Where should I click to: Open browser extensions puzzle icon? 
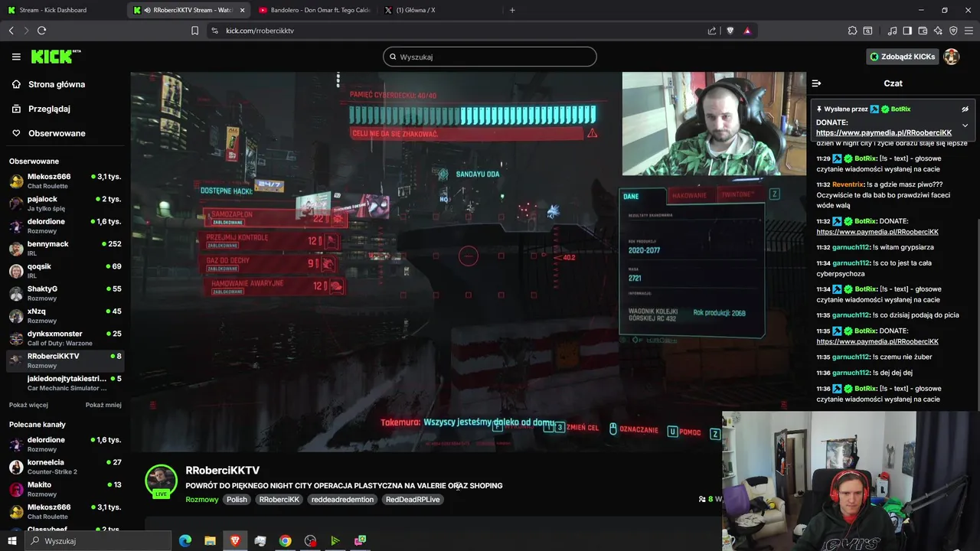[x=852, y=31]
